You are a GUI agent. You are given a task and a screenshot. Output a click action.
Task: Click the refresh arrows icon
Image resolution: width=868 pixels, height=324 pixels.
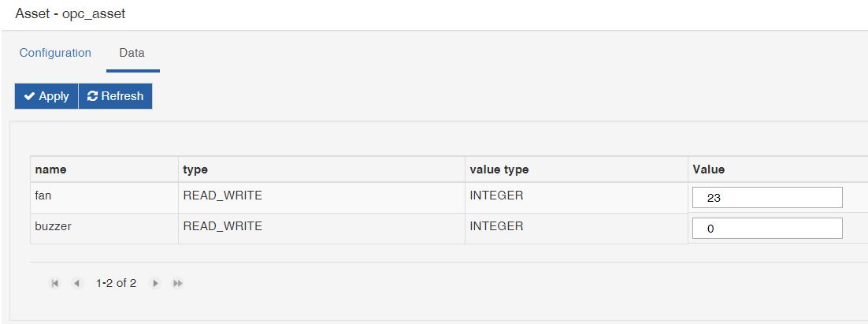pyautogui.click(x=93, y=96)
